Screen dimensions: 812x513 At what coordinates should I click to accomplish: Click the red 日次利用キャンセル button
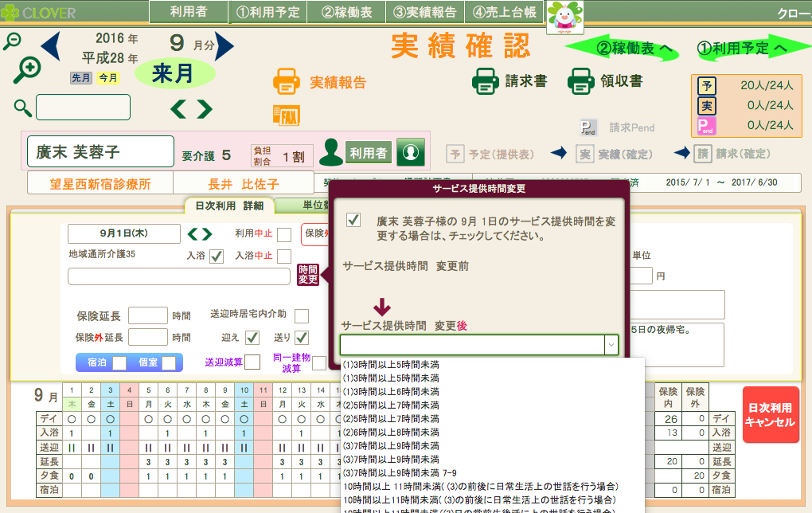(x=771, y=414)
